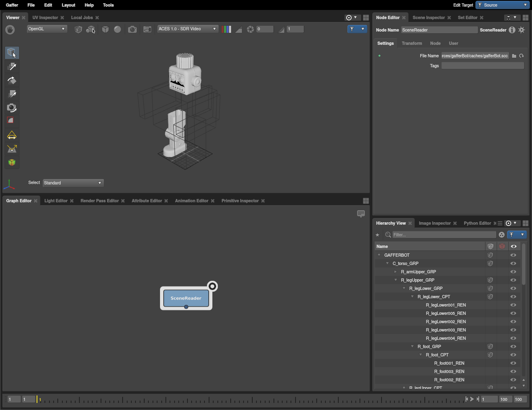532x410 pixels.
Task: Select the Rotate tool in the viewer
Action: (12, 81)
